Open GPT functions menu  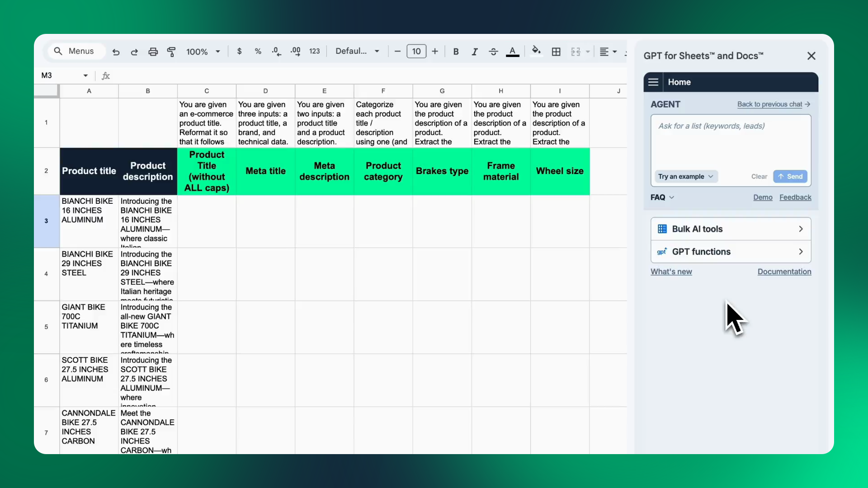click(x=731, y=252)
